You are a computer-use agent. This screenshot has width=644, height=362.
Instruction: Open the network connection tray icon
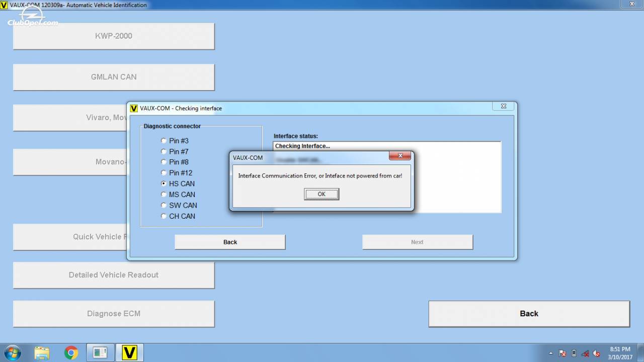(585, 353)
